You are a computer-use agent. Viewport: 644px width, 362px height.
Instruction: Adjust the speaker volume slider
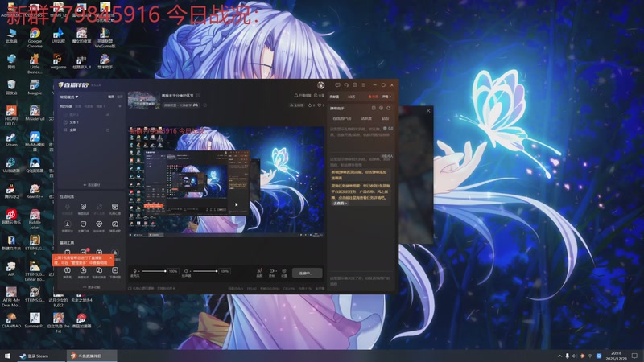(x=204, y=271)
